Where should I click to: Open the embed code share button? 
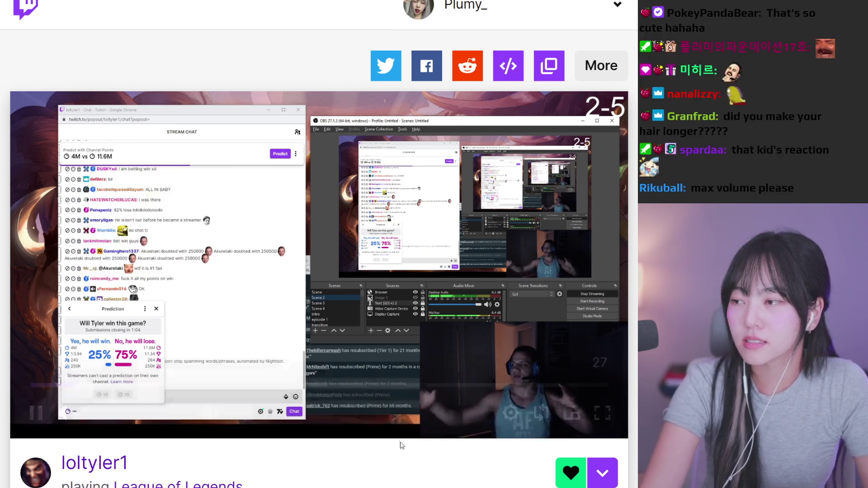(508, 66)
